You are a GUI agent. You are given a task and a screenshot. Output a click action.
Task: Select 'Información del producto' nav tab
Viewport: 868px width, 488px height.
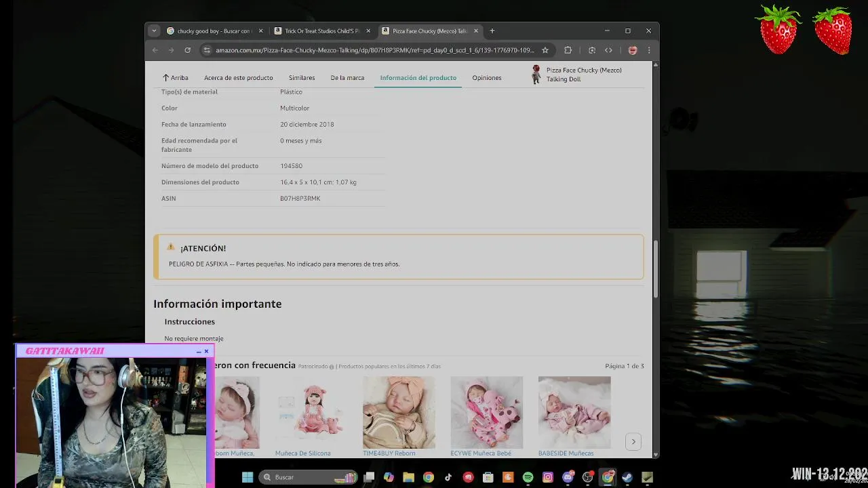(x=418, y=78)
